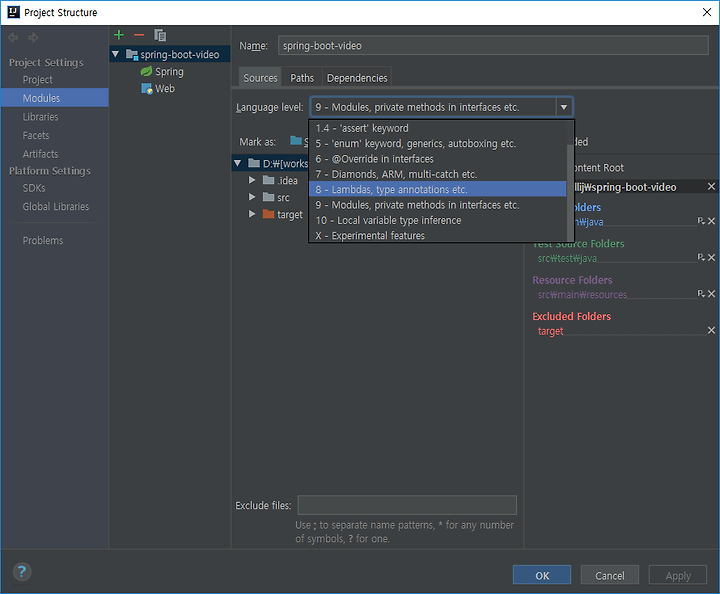The width and height of the screenshot is (720, 594).
Task: Click the Excluded Folders heading
Action: tap(572, 316)
